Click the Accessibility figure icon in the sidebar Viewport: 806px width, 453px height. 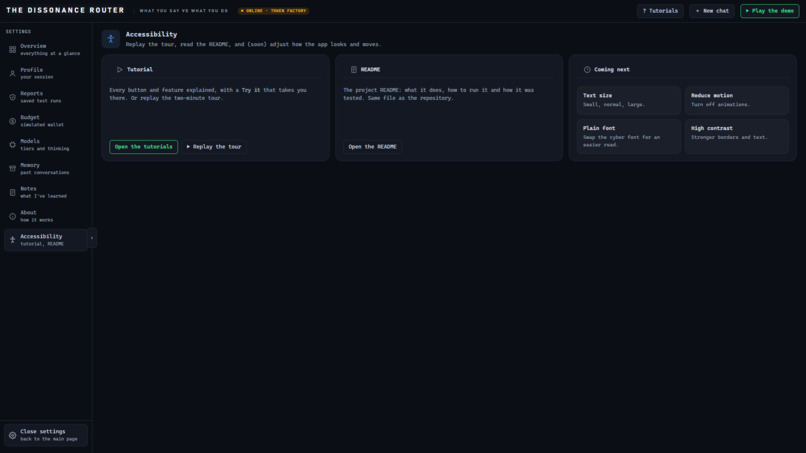pos(12,240)
